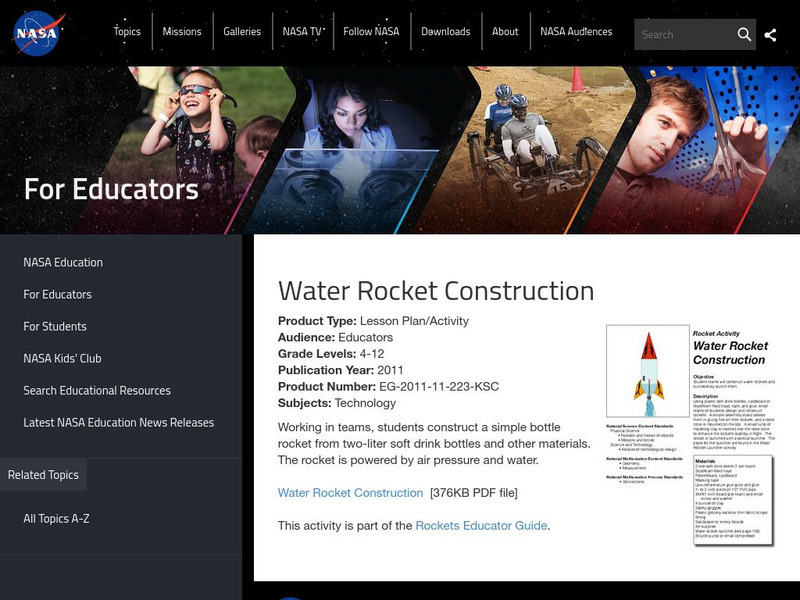Click the man holding model aircraft photo

(x=689, y=148)
